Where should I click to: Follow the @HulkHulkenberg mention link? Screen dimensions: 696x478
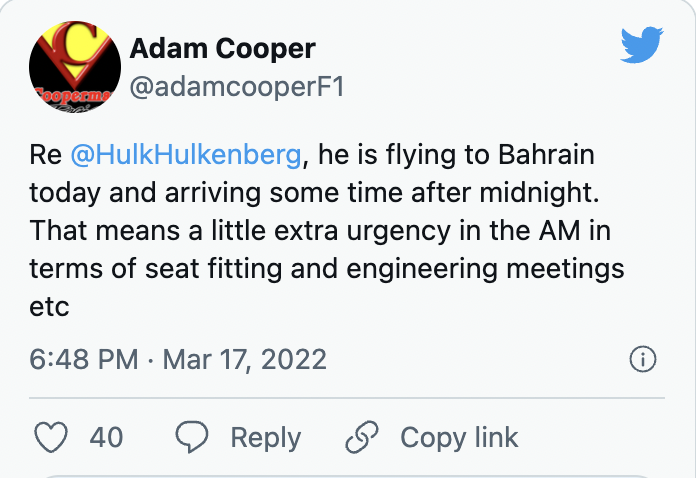[x=187, y=155]
